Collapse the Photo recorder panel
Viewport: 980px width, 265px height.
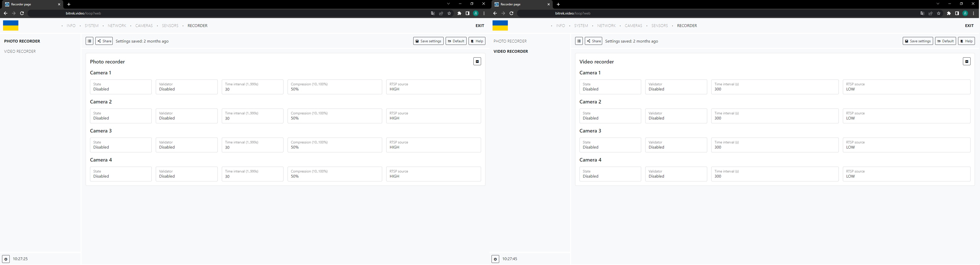[x=477, y=62]
